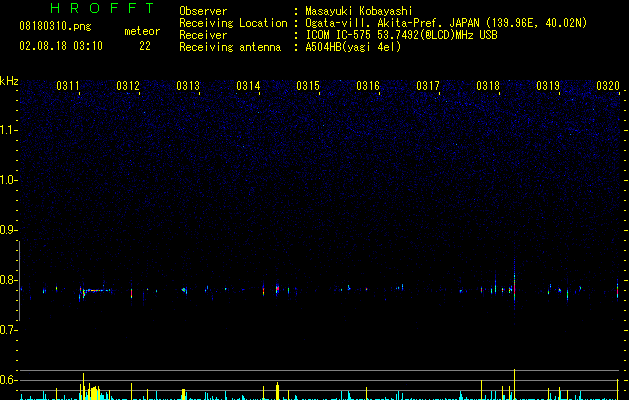Click the long horizontal echo after 0311
Image resolution: width=629 pixels, height=400 pixels.
[x=97, y=290]
